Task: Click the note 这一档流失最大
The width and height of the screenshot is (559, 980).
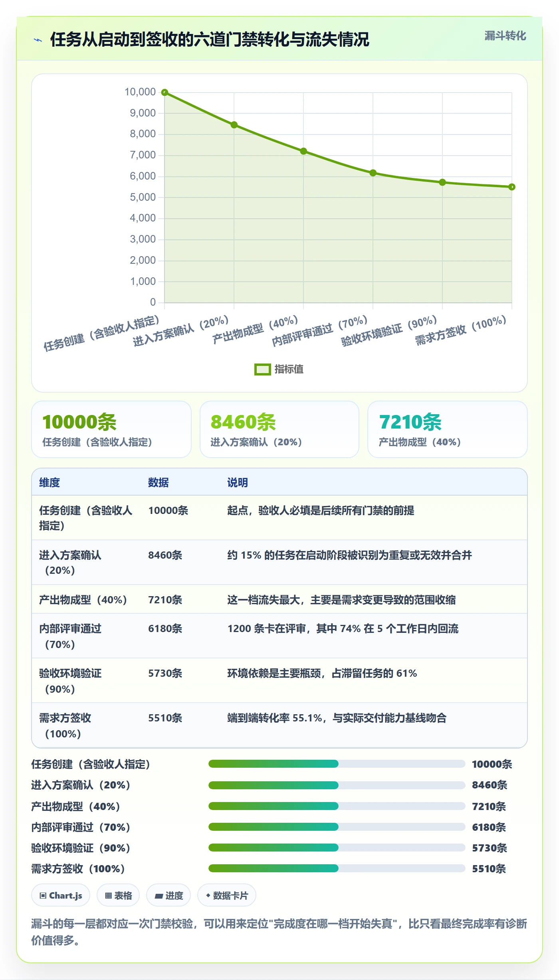Action: [341, 600]
